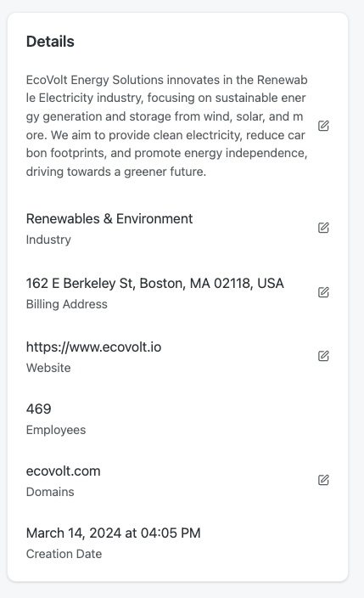The image size is (364, 598).
Task: Click the 'driving towards a greener future' line
Action: tap(116, 172)
